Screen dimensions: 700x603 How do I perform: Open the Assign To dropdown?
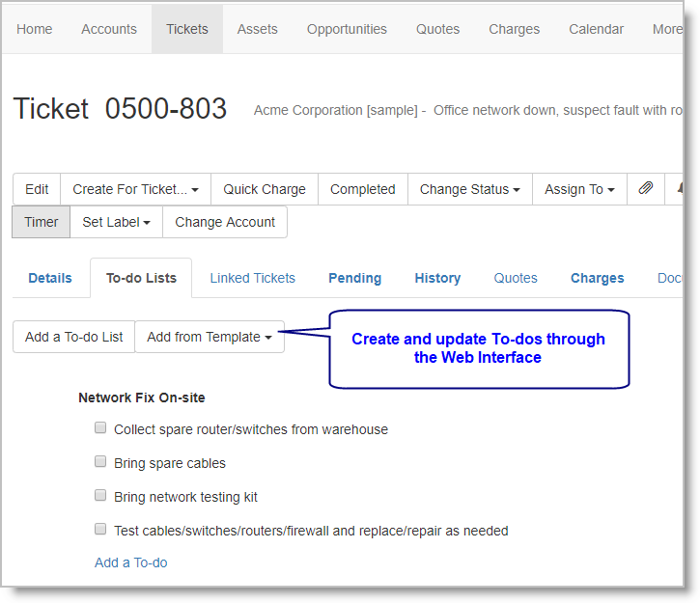[x=579, y=189]
